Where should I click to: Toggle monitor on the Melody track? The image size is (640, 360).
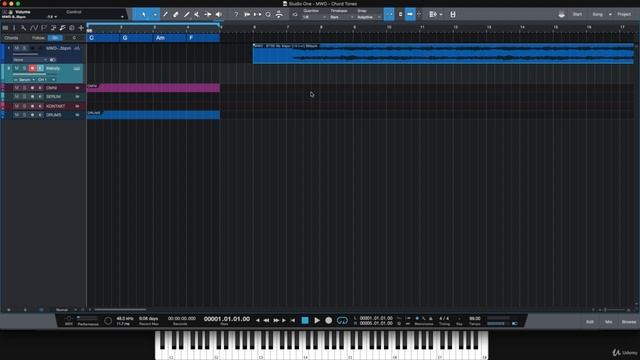tap(40, 68)
